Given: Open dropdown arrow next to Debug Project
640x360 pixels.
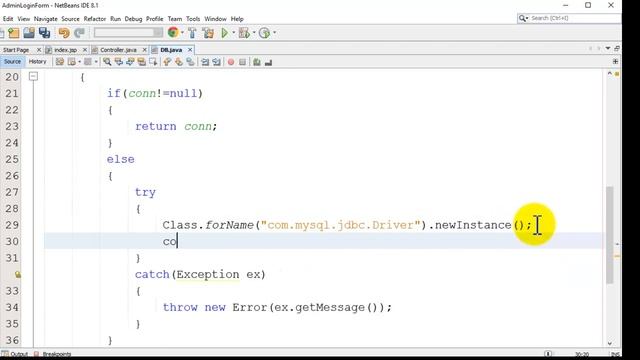Looking at the screenshot, I should pos(254,33).
